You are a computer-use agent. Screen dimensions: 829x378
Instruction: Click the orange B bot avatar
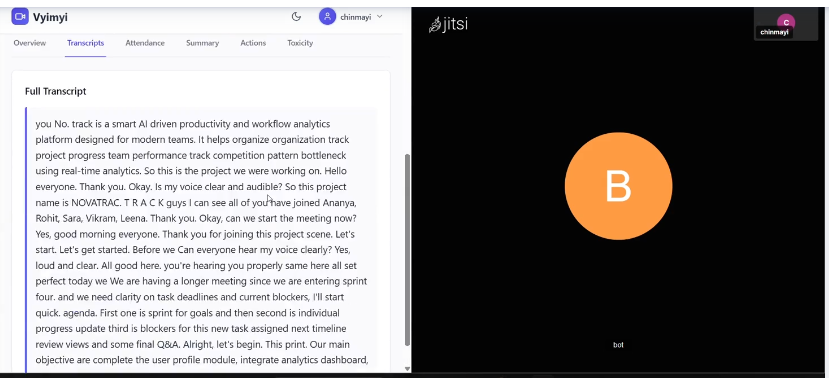pos(619,186)
